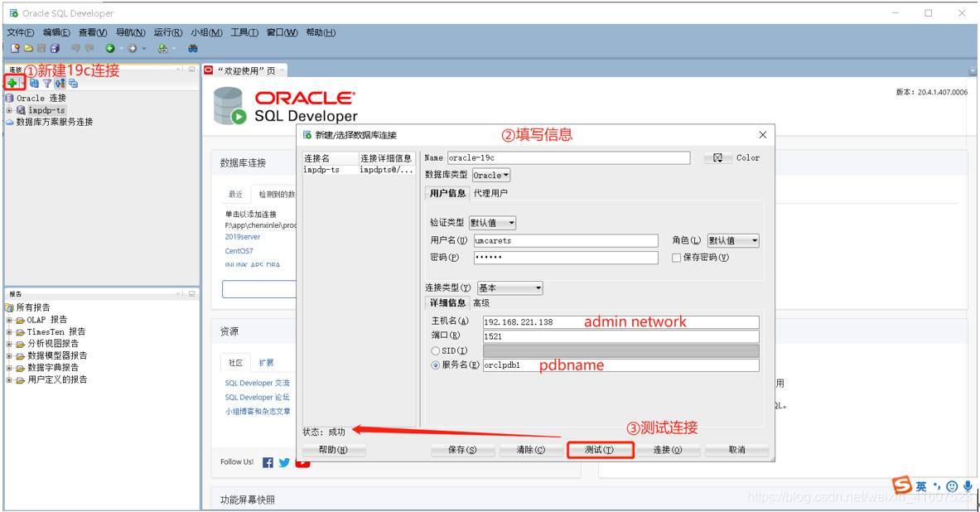
Task: Minimize the Connections (连接) panel
Action: [x=192, y=70]
